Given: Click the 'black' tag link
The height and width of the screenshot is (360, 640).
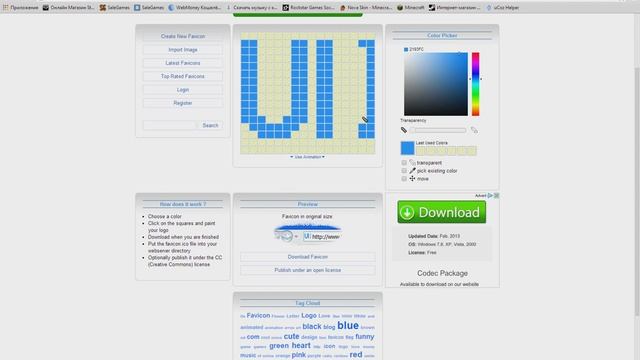Looking at the screenshot, I should (312, 327).
